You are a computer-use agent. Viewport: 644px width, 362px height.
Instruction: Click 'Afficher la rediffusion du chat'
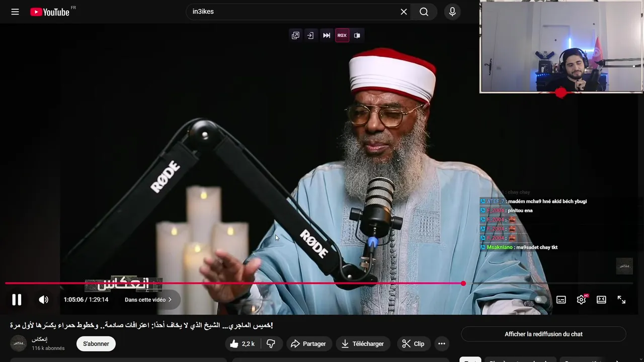tap(543, 334)
